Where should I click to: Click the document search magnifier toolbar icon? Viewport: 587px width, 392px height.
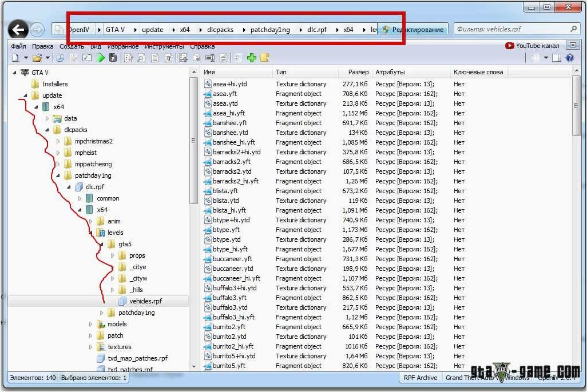[141, 58]
